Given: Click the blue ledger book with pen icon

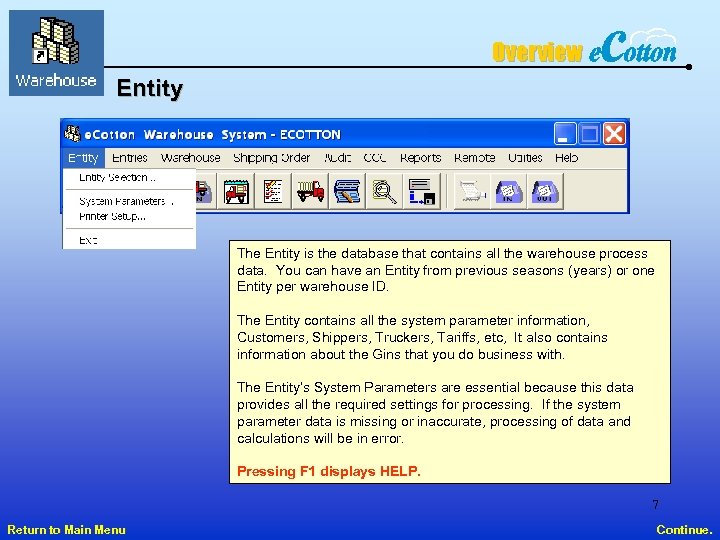Looking at the screenshot, I should (347, 191).
